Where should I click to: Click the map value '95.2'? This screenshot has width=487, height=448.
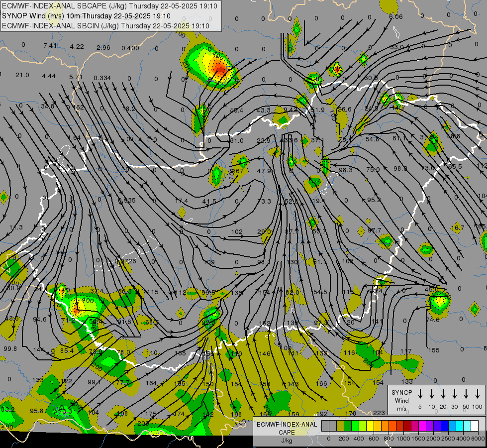(374, 200)
